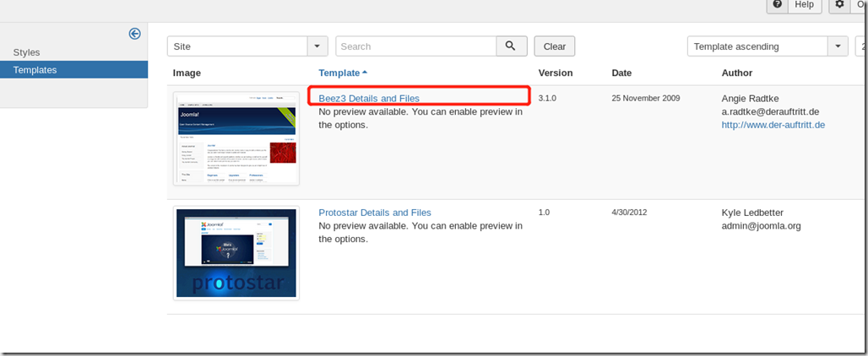
Task: Click the Image column header
Action: pos(187,73)
